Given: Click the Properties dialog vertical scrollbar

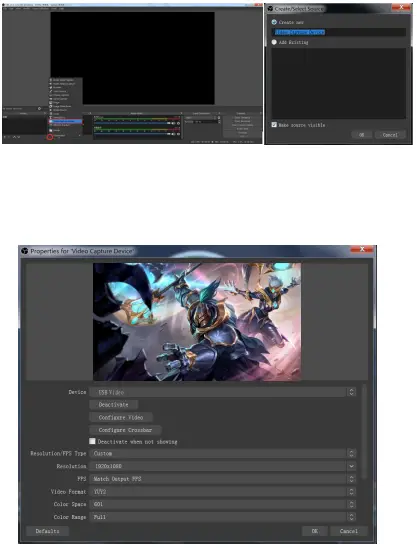Looking at the screenshot, I should pyautogui.click(x=364, y=432).
